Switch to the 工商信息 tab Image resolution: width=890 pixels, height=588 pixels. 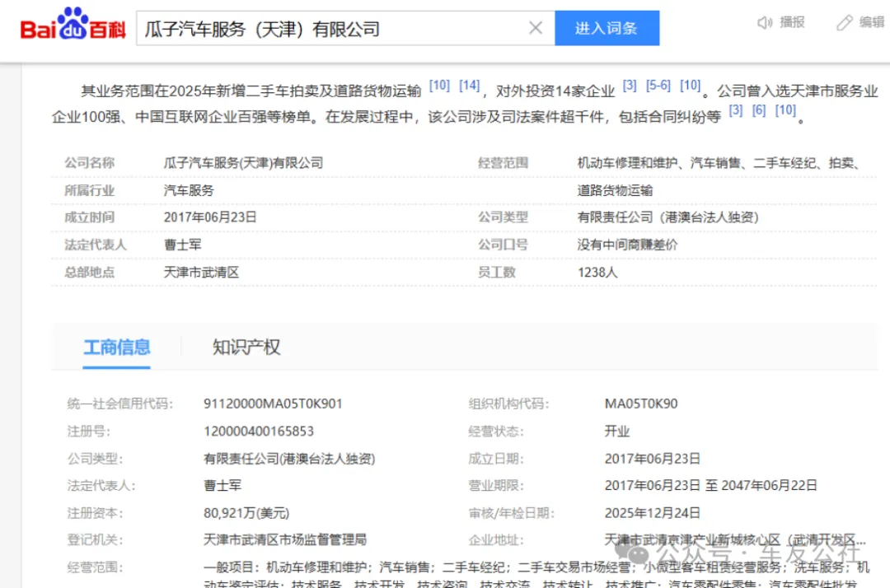(x=116, y=347)
